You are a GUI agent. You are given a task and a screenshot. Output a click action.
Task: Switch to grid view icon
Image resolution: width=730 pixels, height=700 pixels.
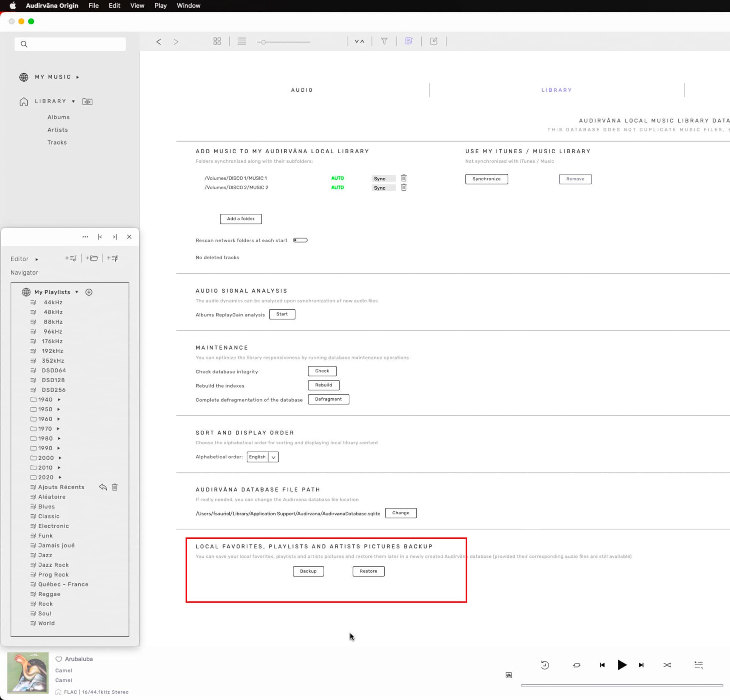(217, 41)
